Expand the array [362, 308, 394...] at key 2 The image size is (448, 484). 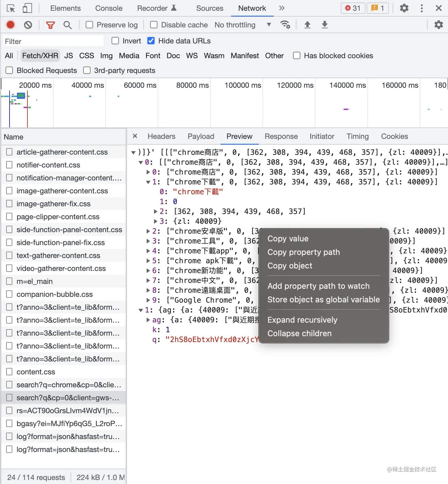[156, 212]
